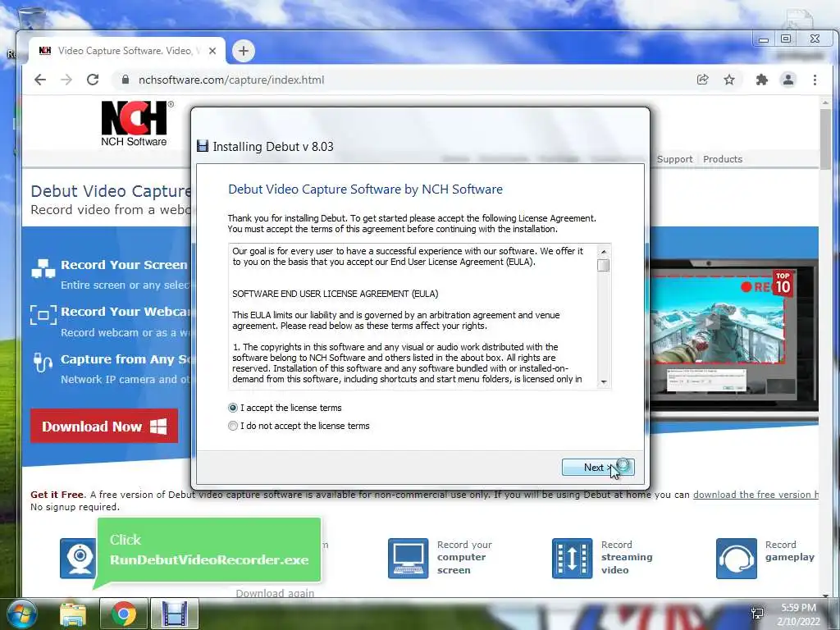Click Record gameplay headset icon

[x=737, y=558]
